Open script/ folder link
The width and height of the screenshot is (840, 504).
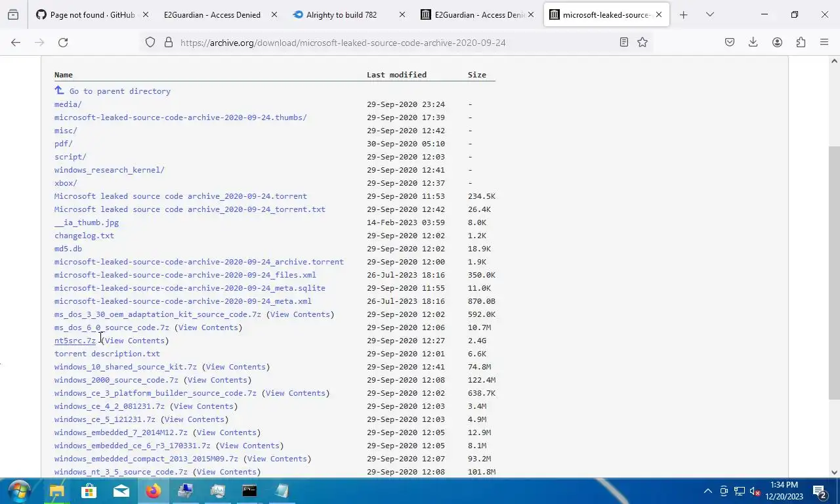pyautogui.click(x=70, y=157)
